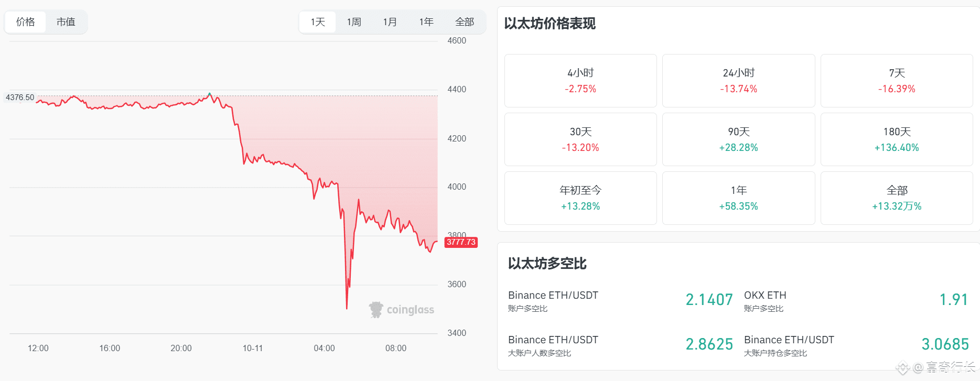Image resolution: width=980 pixels, height=381 pixels.
Task: Click the 4376.50 opening price label
Action: coord(20,97)
